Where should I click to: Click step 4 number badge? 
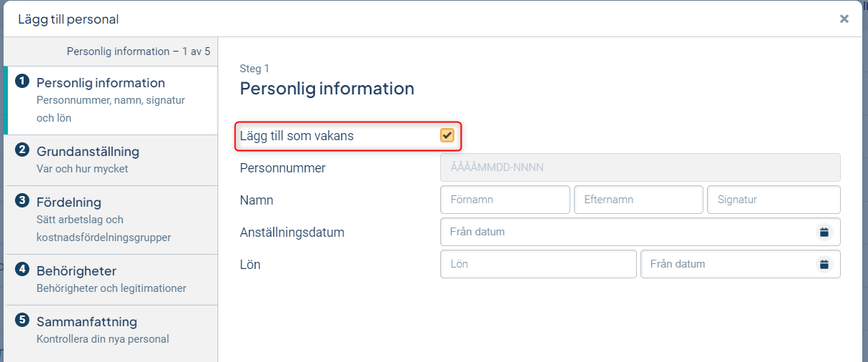point(21,270)
